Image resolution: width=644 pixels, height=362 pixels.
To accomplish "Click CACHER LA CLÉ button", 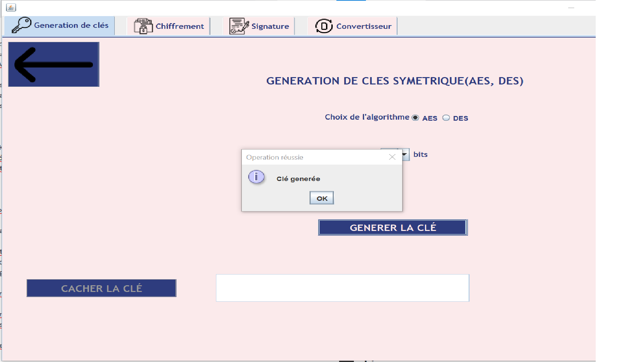I will (101, 288).
